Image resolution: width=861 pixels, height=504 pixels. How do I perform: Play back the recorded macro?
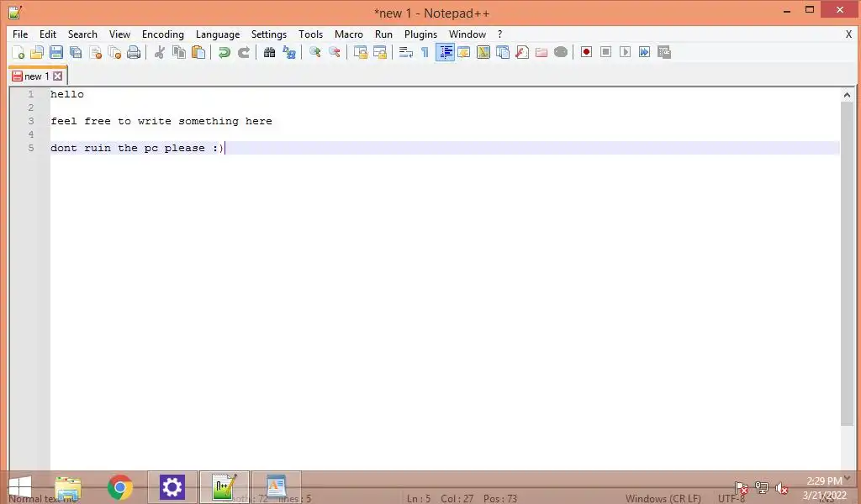click(x=625, y=52)
